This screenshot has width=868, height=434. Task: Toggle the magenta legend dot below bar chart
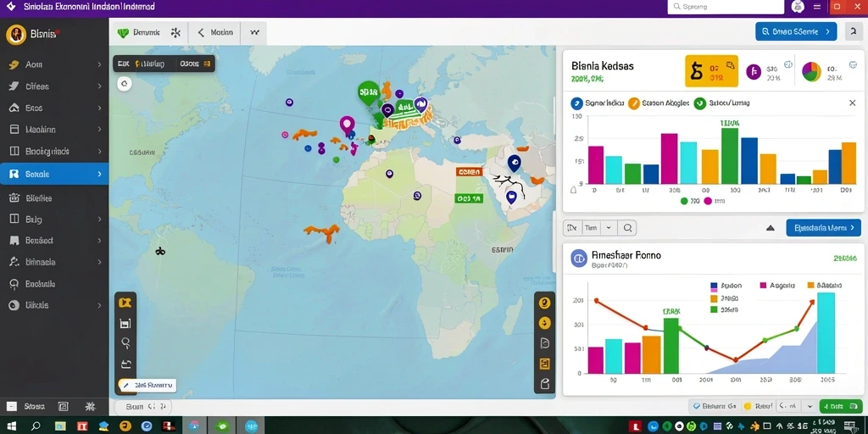pyautogui.click(x=707, y=202)
